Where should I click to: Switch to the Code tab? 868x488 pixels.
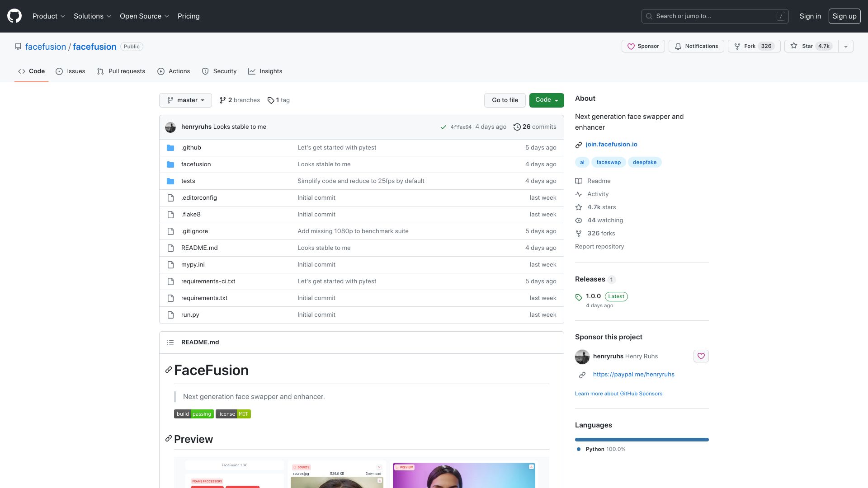[31, 71]
